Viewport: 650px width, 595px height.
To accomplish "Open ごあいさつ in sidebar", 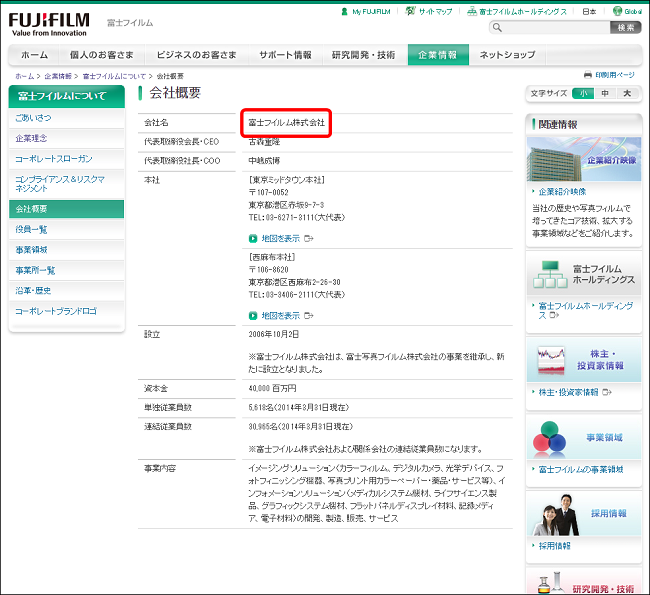I will [x=66, y=118].
